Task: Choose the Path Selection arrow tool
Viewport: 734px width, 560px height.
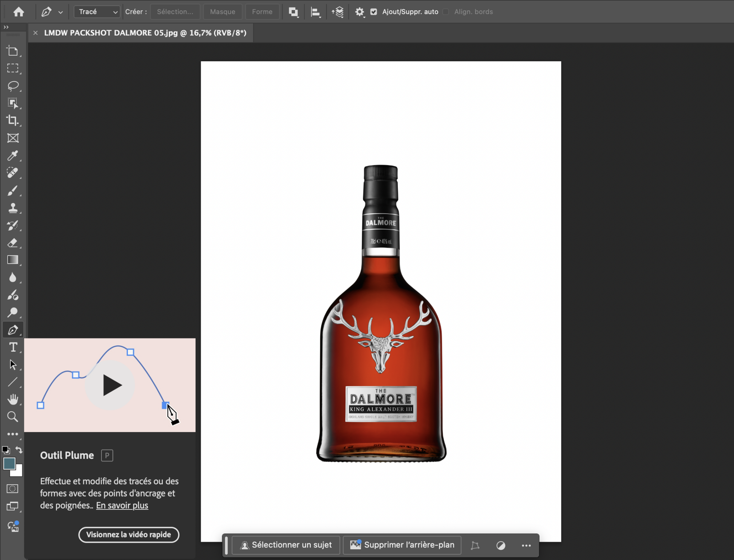Action: pyautogui.click(x=13, y=365)
